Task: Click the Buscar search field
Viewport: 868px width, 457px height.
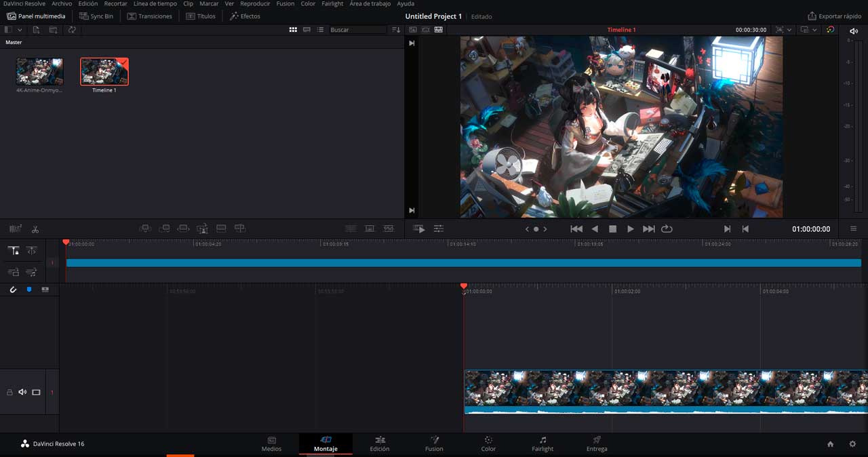Action: (x=357, y=30)
